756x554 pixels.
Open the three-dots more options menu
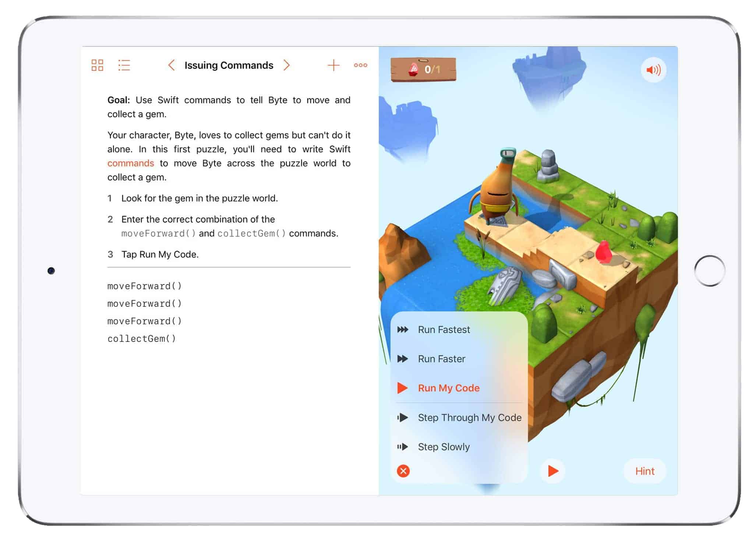coord(360,65)
